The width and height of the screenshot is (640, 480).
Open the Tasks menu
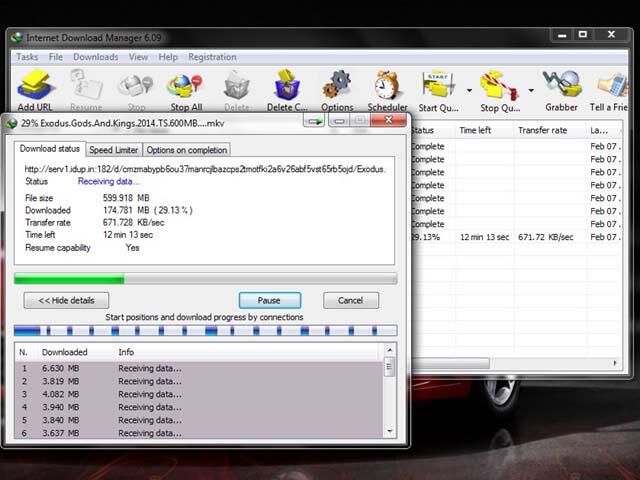point(27,57)
